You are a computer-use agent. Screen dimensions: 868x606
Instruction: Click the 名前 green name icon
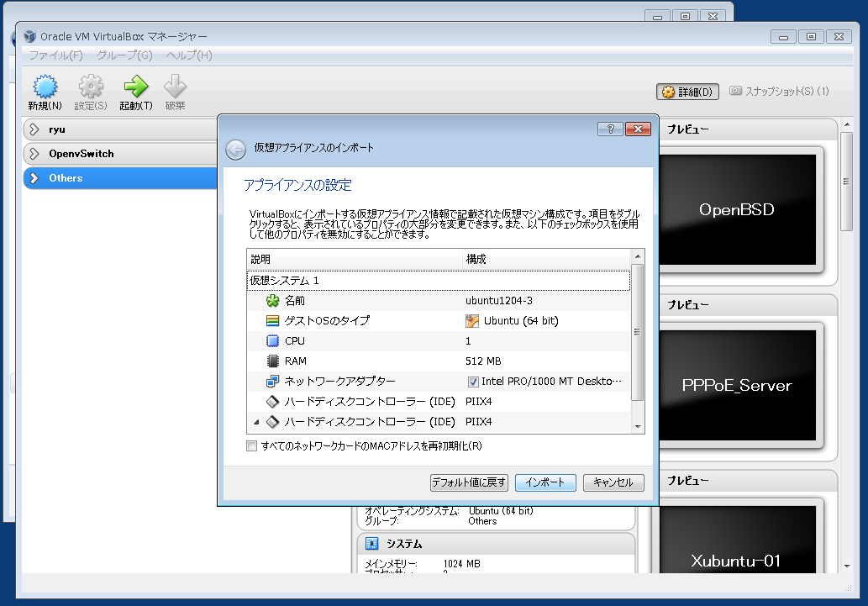(272, 300)
